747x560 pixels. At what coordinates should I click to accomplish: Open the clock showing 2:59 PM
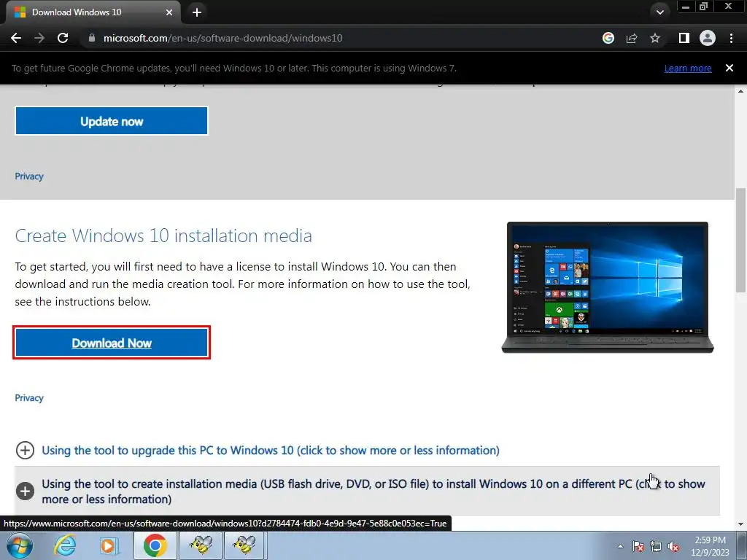(x=710, y=546)
